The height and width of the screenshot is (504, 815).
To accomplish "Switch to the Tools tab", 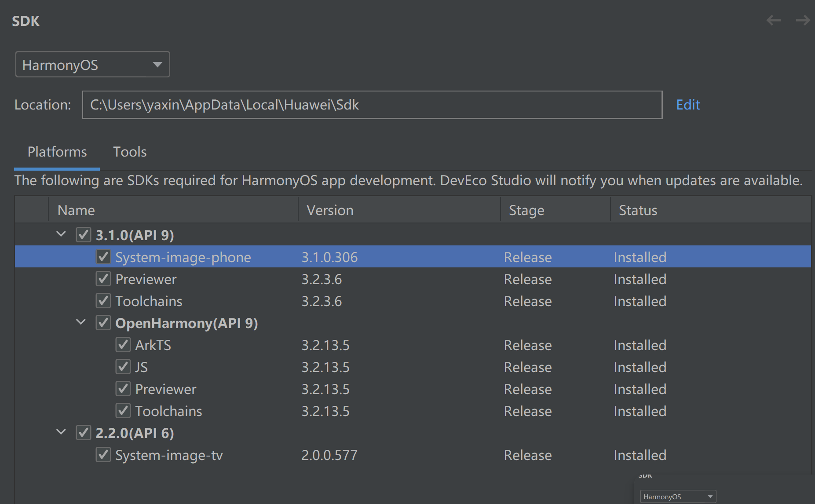I will [130, 152].
